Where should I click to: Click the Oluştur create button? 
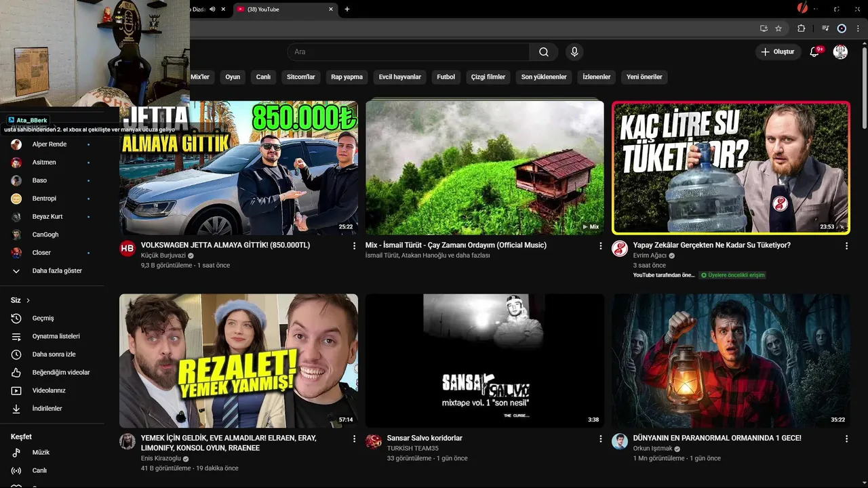pos(778,52)
